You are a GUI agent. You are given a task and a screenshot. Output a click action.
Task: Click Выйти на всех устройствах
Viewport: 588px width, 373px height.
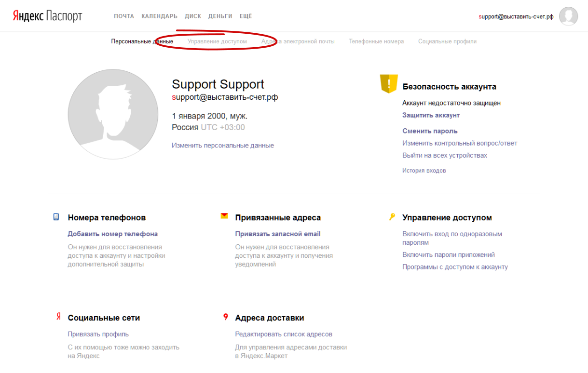[x=445, y=155]
